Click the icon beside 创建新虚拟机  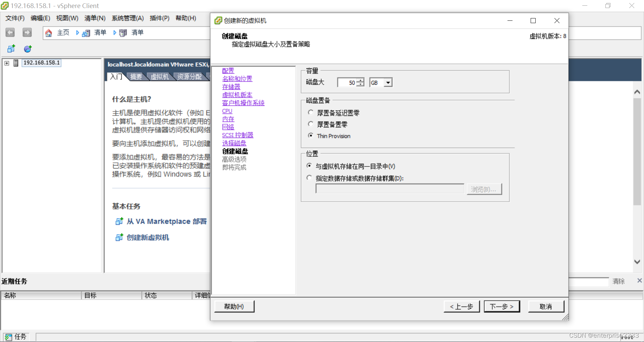pos(119,237)
